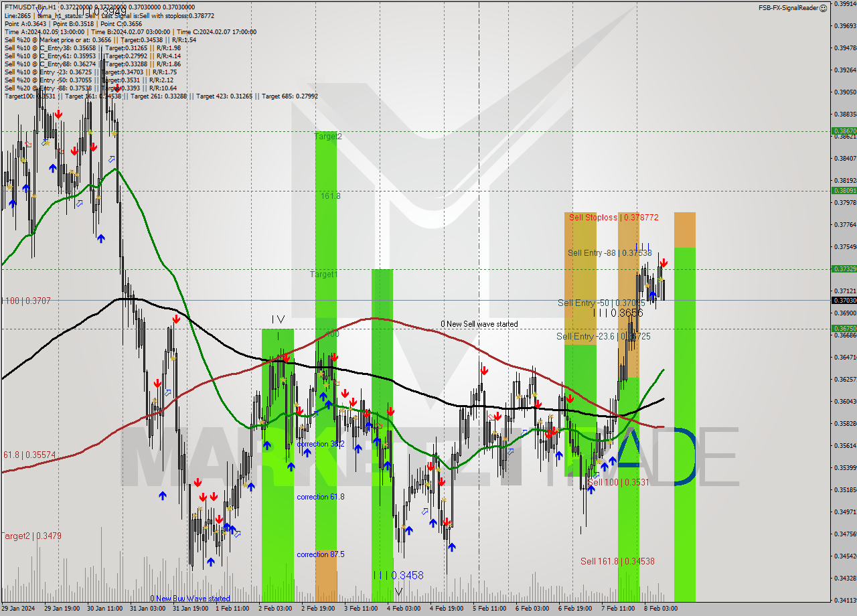Click the '30 Jan 11:00' time axis label
The image size is (857, 616).
[104, 609]
